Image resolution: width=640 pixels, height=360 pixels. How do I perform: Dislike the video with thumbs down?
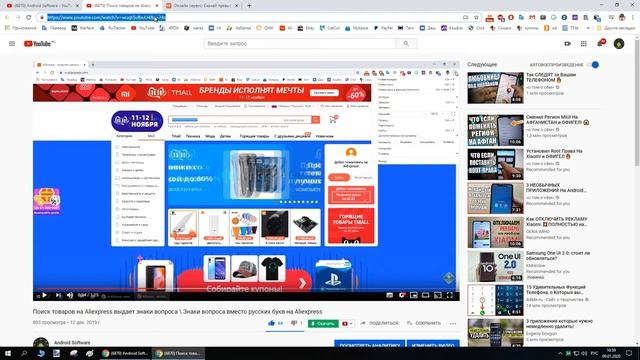coord(294,323)
